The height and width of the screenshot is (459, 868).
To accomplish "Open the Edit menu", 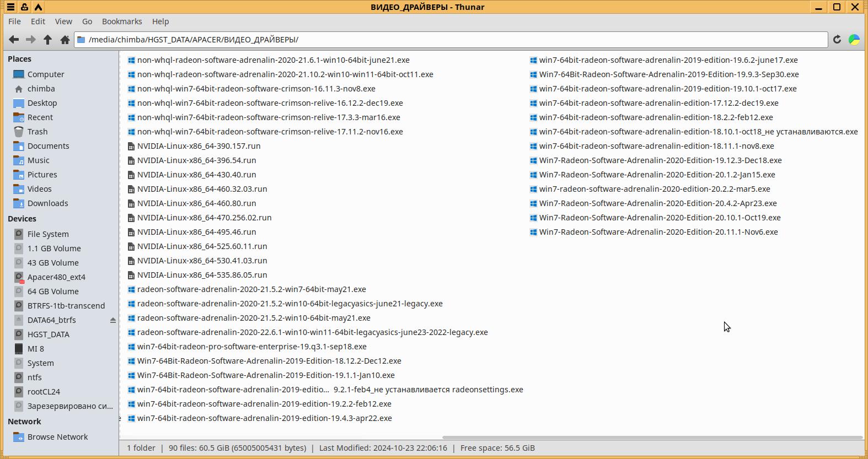I will tap(38, 21).
